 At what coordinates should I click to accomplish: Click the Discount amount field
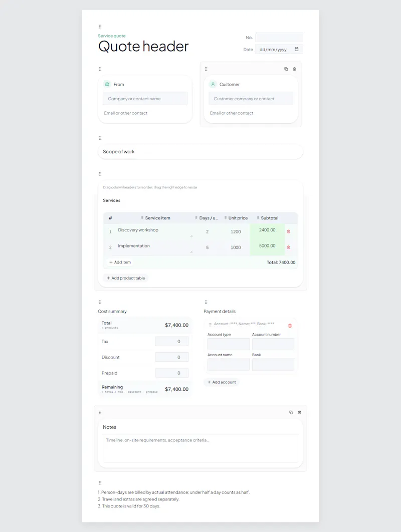[172, 357]
